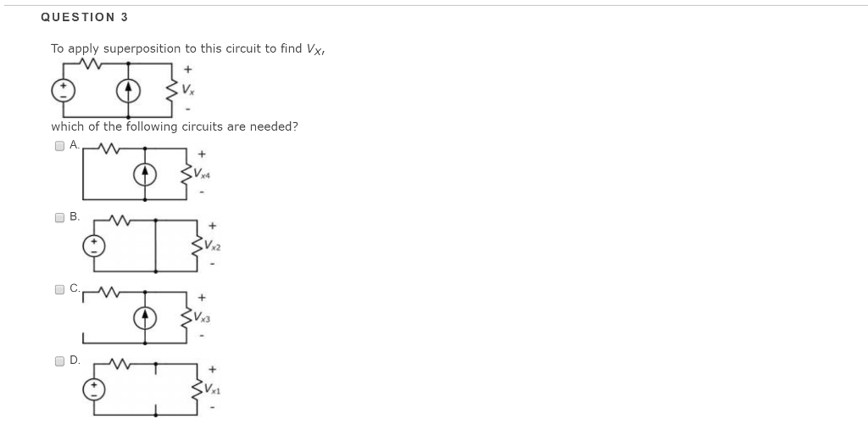This screenshot has height=436, width=868.
Task: Click the current source in circuit C
Action: coord(145,319)
